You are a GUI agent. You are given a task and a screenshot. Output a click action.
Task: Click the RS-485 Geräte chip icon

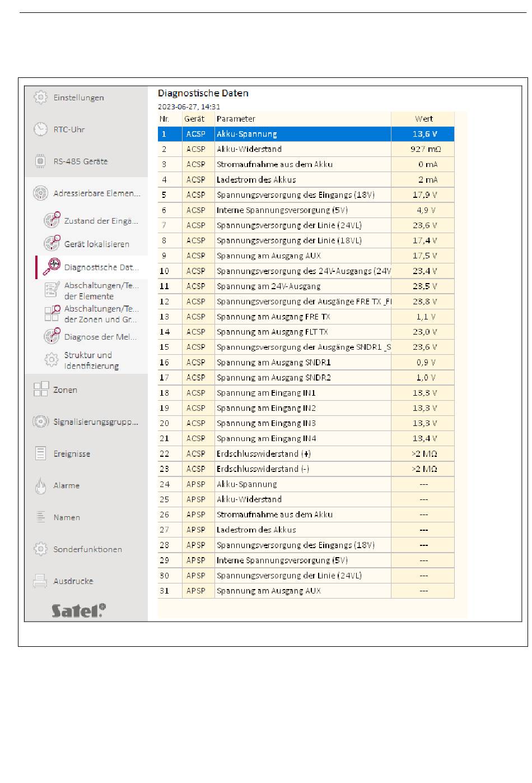coord(40,161)
